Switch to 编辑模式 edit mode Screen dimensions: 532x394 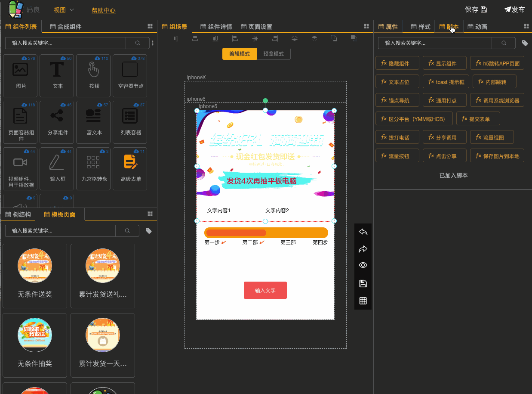(x=240, y=54)
